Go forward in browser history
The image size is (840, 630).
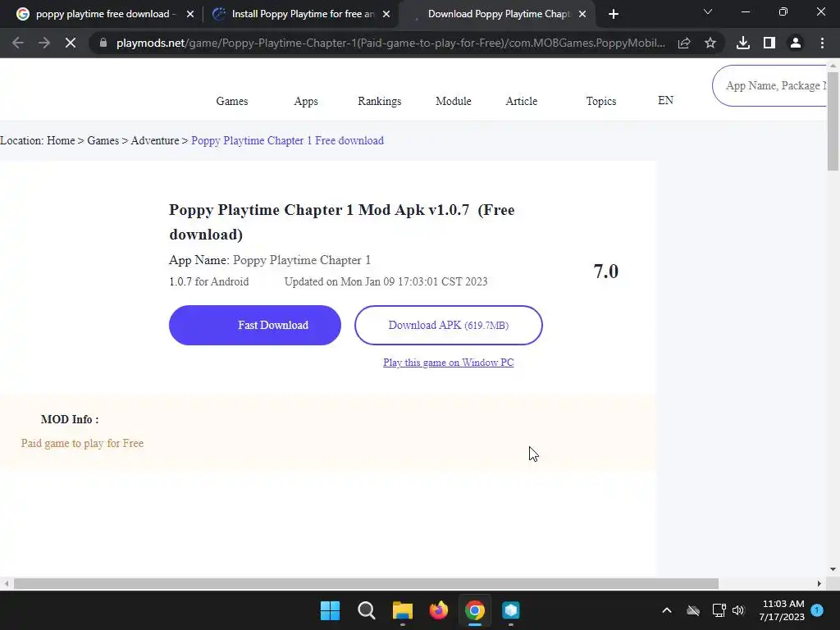coord(44,43)
